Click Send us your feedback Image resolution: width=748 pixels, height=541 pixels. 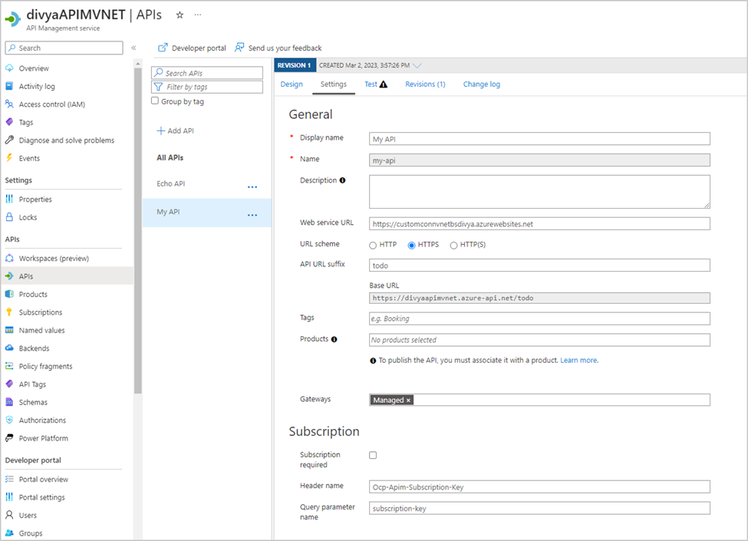point(285,48)
